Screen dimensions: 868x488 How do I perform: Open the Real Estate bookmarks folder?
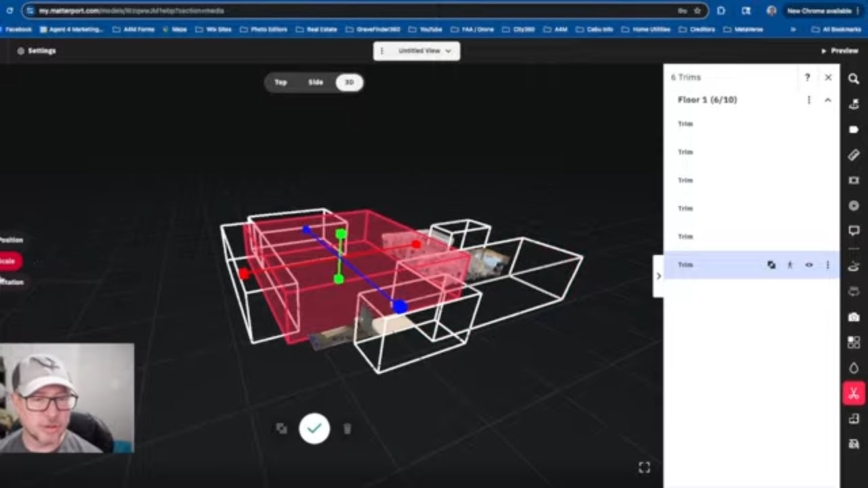pos(315,30)
